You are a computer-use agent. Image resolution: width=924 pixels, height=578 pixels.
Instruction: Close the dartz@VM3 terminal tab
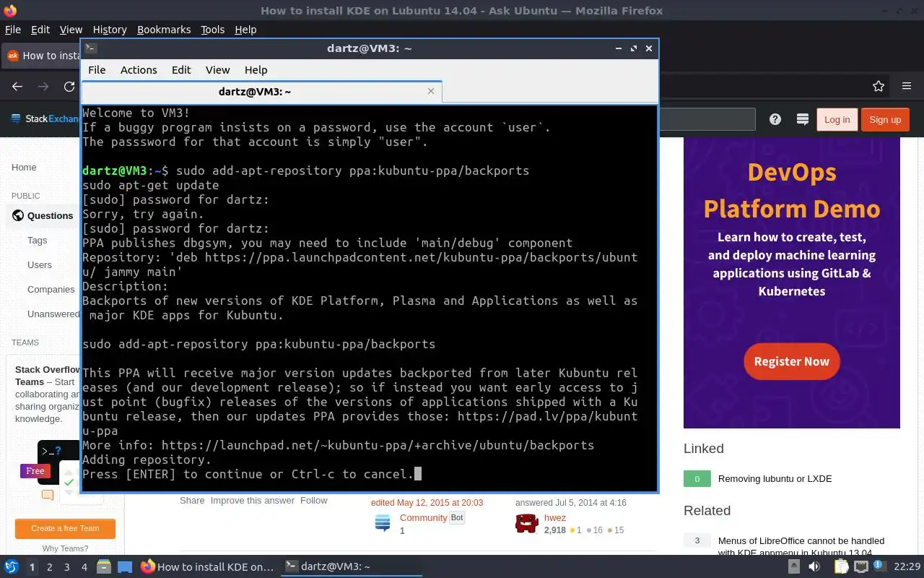pos(431,91)
